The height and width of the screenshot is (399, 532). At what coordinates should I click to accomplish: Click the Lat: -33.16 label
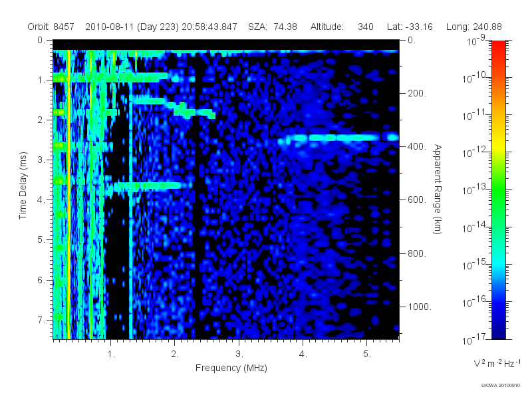click(x=410, y=27)
